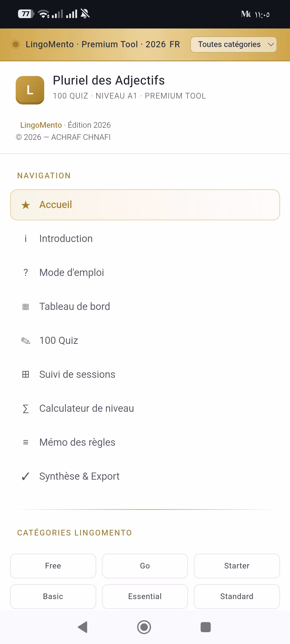Viewport: 290px width, 644px height.
Task: Choose the Essential category
Action: point(145,597)
